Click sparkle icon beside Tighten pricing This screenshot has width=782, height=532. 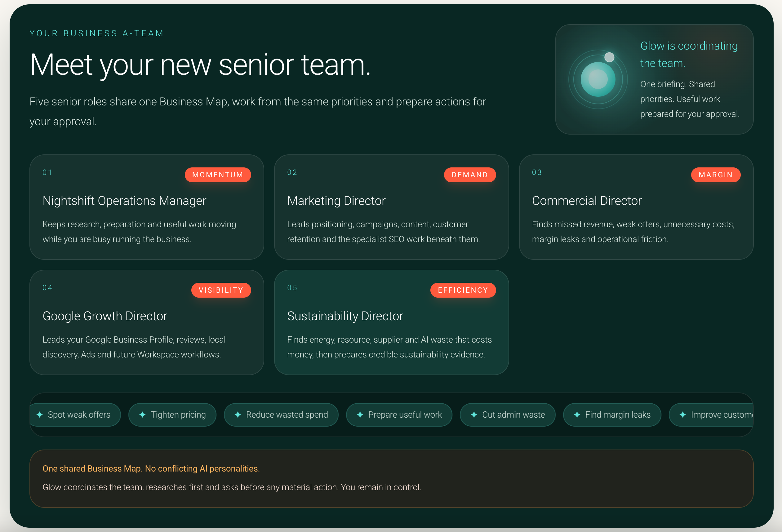point(142,415)
